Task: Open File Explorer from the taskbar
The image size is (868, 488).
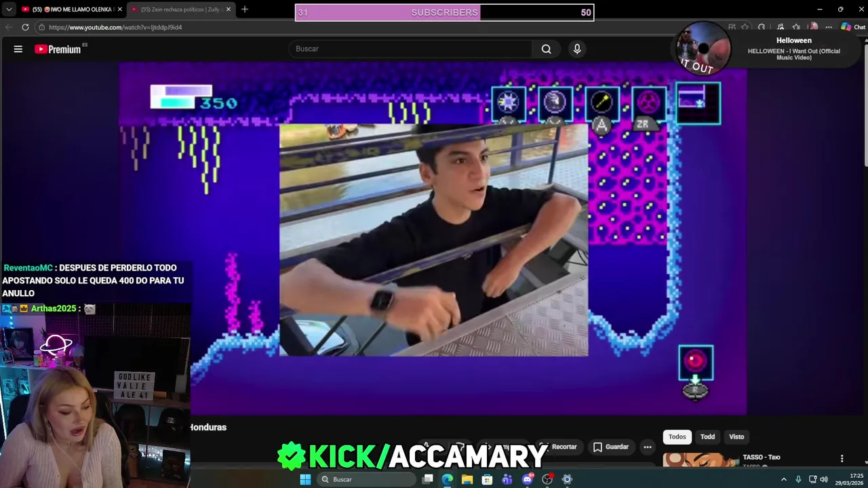Action: click(x=467, y=480)
